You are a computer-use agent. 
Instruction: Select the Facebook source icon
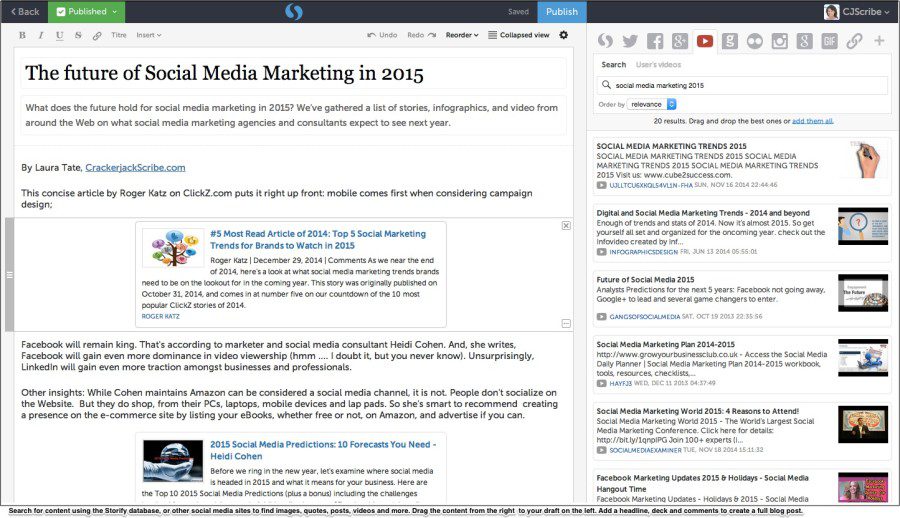(655, 41)
